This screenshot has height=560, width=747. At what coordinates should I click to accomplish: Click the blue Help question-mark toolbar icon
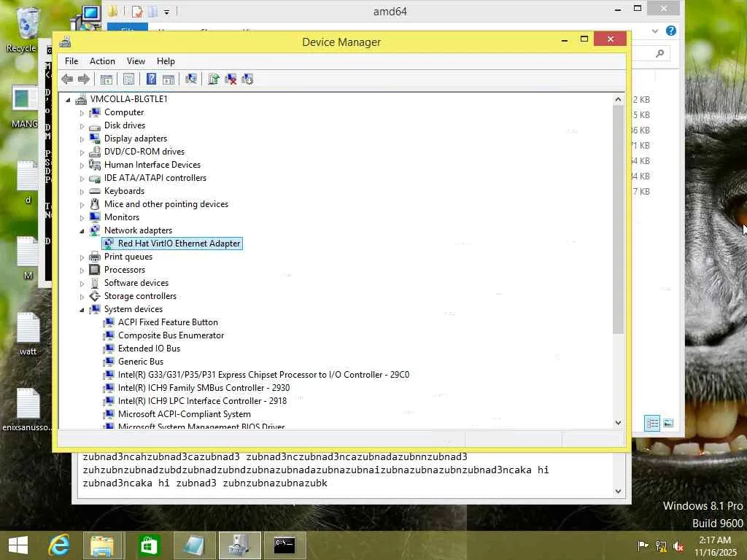point(151,79)
